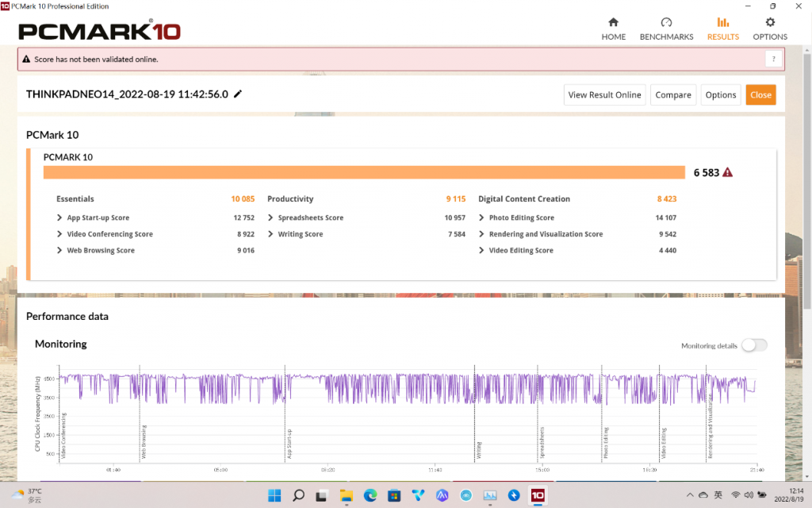812x508 pixels.
Task: Expand App Start-up Score details
Action: point(60,217)
